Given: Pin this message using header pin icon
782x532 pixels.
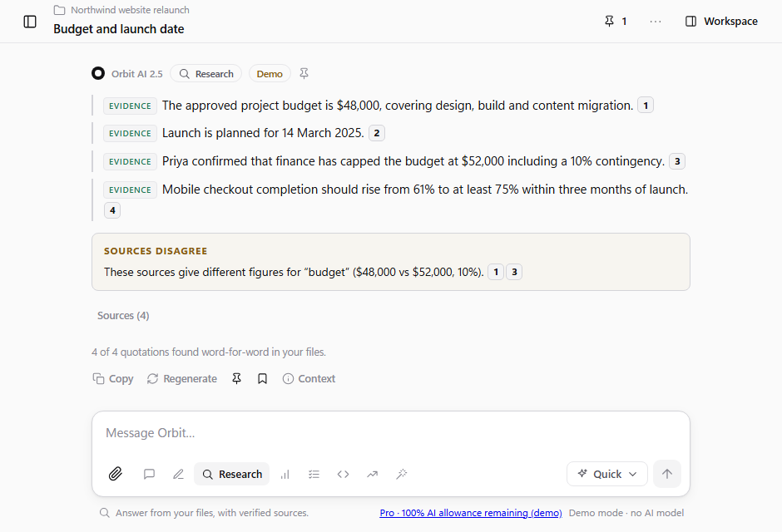Looking at the screenshot, I should 304,74.
